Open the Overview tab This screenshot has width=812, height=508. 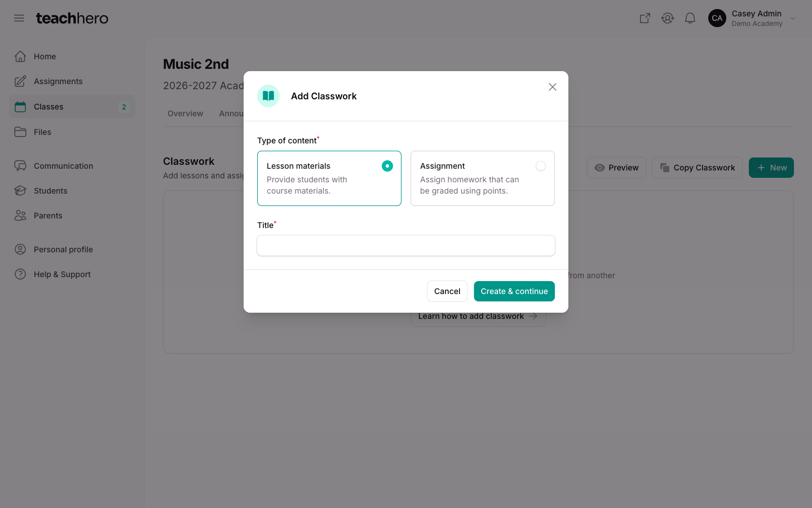(x=186, y=113)
